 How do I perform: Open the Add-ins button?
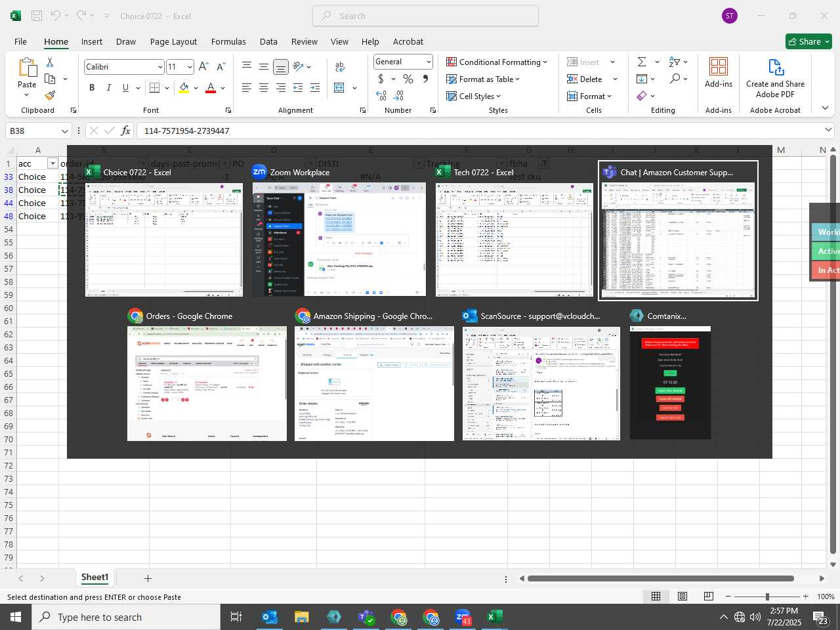pyautogui.click(x=719, y=73)
